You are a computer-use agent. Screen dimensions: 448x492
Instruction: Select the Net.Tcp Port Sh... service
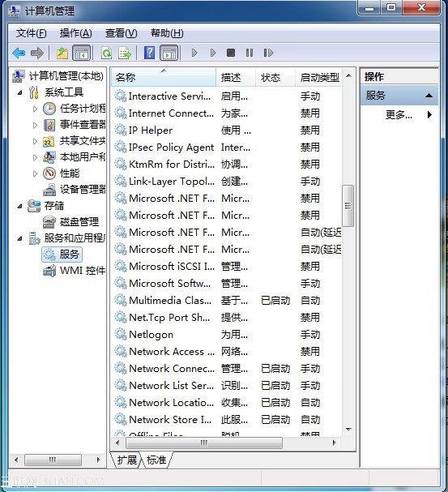tap(228, 317)
